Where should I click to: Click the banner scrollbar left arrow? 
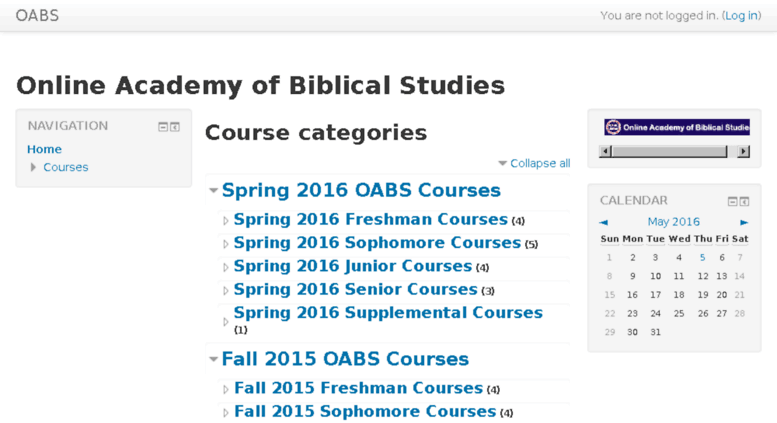tap(605, 151)
